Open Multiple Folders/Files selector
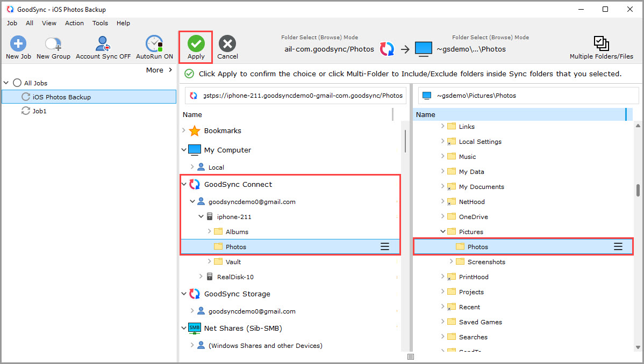Image resolution: width=644 pixels, height=364 pixels. pyautogui.click(x=601, y=43)
